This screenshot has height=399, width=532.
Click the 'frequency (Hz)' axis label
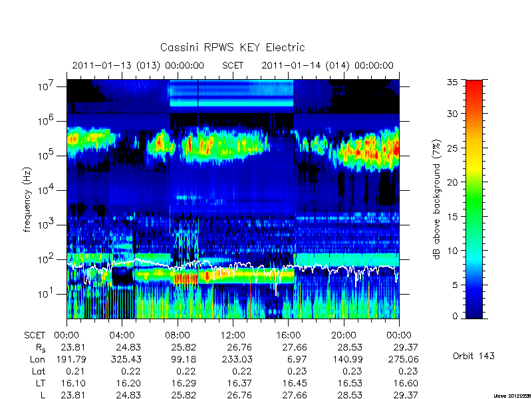(x=27, y=199)
